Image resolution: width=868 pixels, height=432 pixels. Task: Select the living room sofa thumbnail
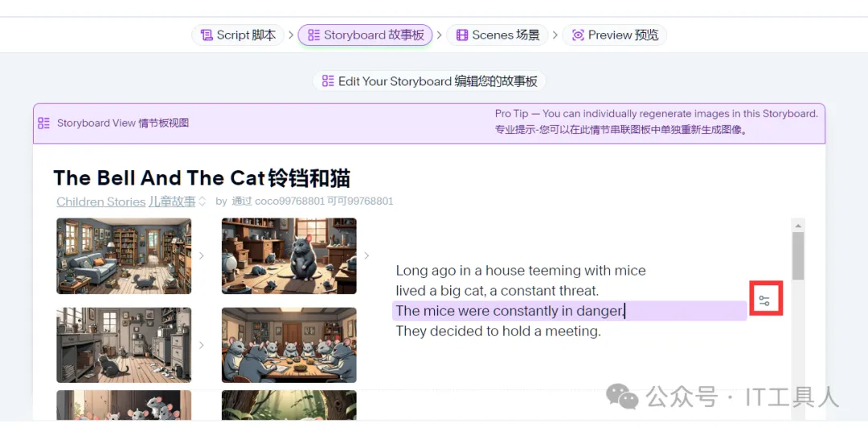point(124,255)
